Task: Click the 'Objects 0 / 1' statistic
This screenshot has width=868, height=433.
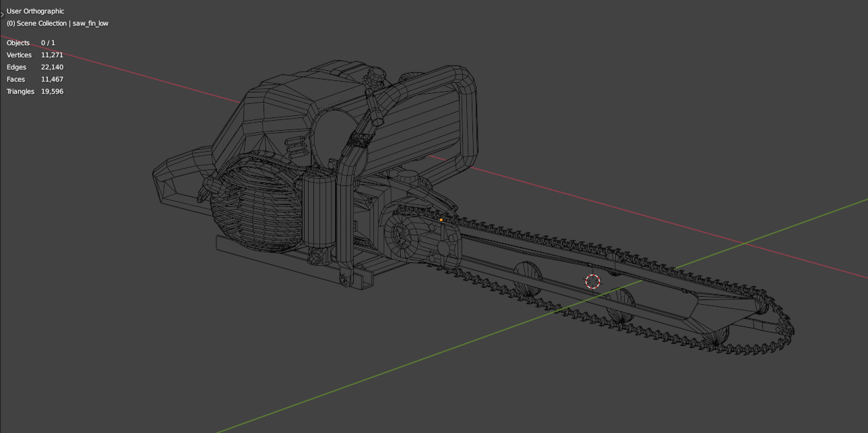Action: pyautogui.click(x=31, y=43)
